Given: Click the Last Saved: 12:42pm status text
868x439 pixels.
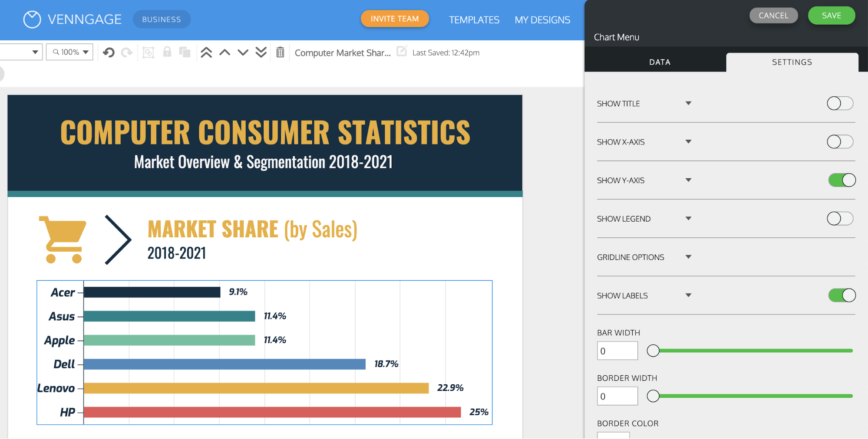Looking at the screenshot, I should pos(446,52).
